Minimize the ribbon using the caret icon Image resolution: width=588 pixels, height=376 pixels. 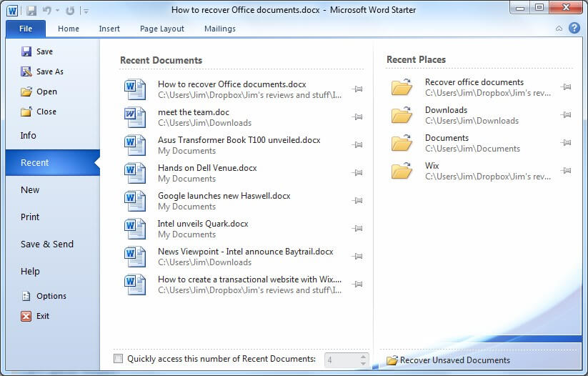pos(559,29)
